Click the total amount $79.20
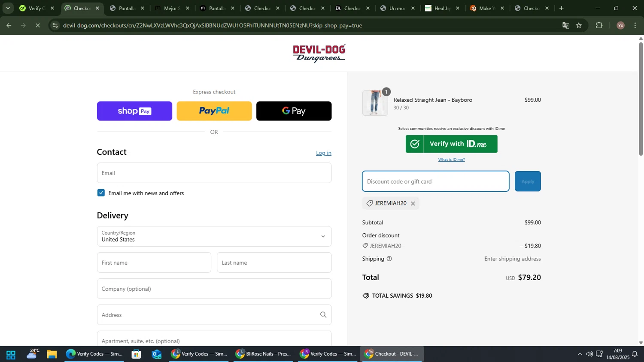Screen dimensions: 644x362 point(529,277)
